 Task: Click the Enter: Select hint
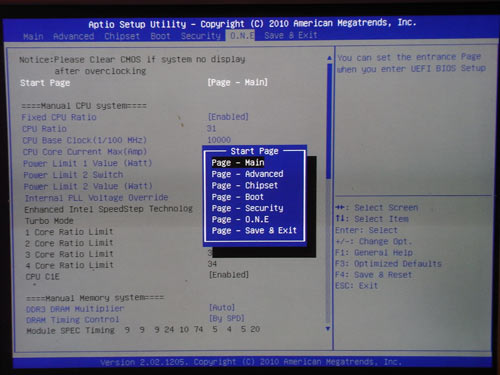(366, 230)
